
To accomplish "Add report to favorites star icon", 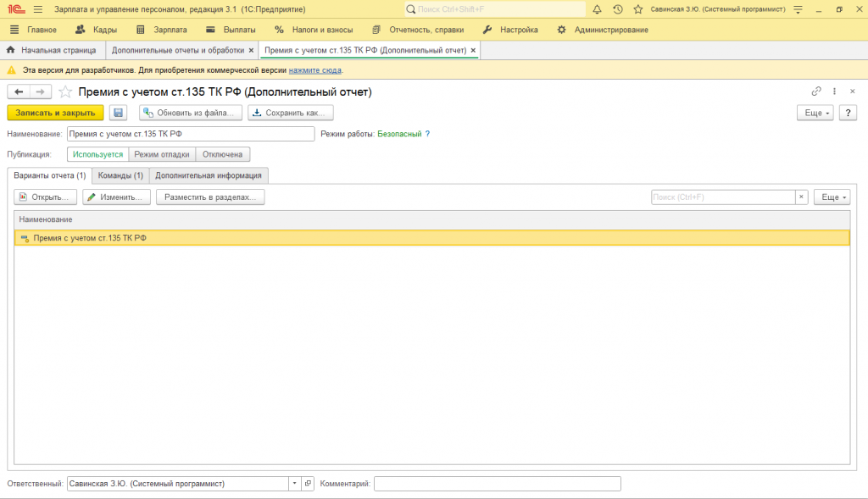I will [65, 91].
